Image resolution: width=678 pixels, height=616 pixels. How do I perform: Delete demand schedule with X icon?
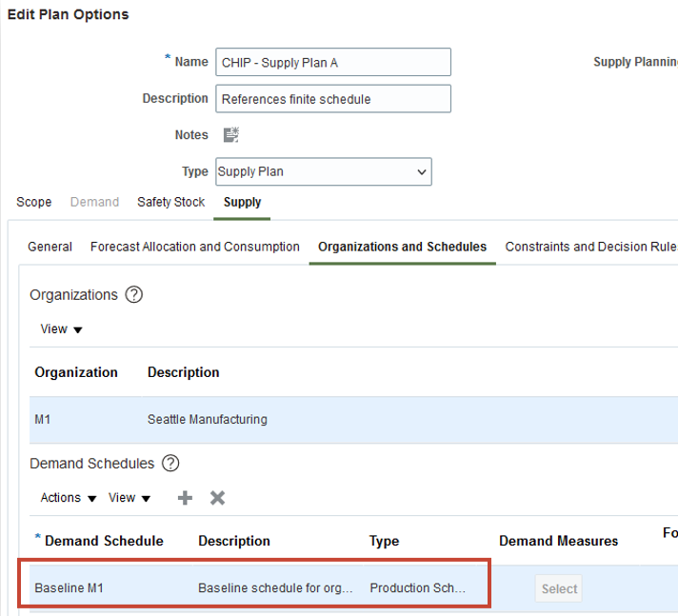click(217, 498)
